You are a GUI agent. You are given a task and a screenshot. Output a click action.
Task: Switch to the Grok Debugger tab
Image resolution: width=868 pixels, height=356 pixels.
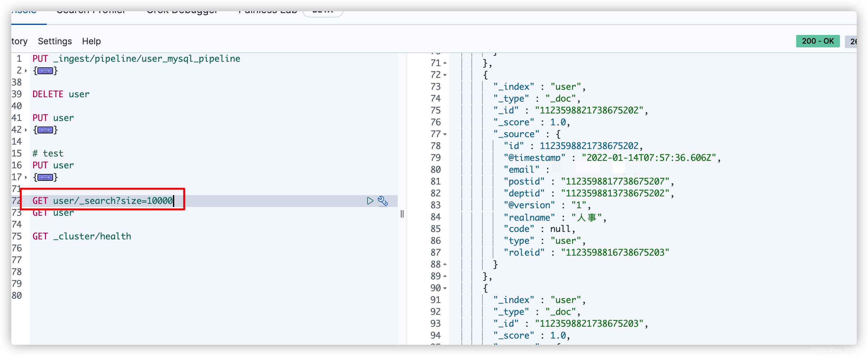click(182, 13)
